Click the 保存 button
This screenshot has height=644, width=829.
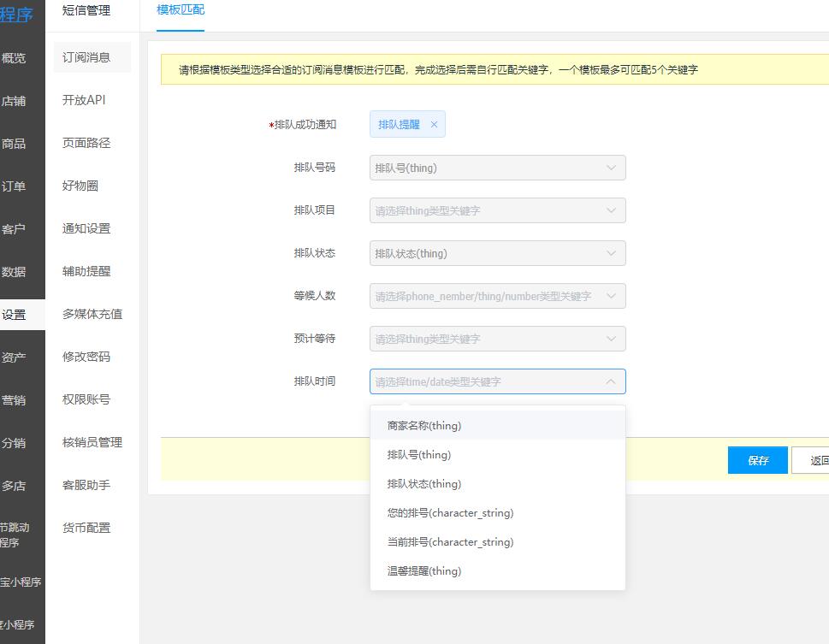[x=757, y=460]
